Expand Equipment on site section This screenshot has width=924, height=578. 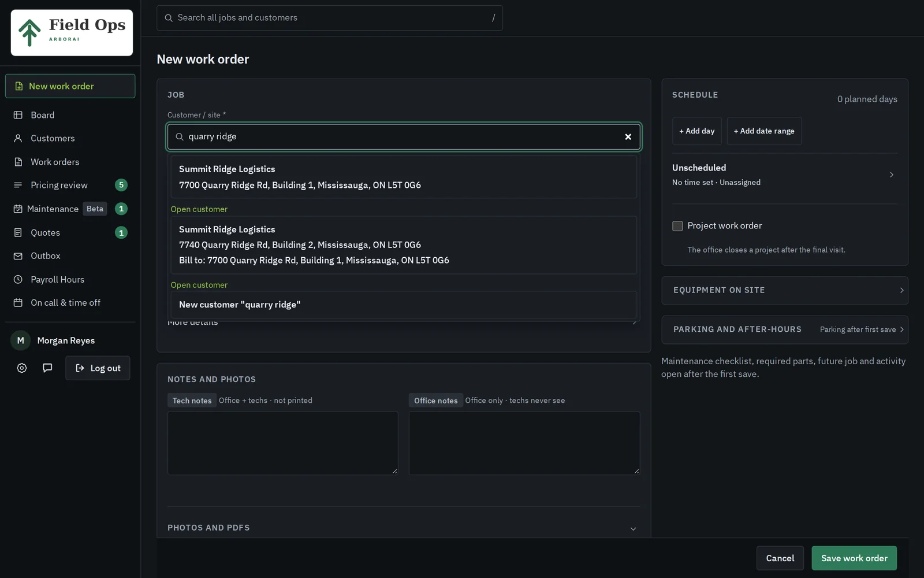click(x=785, y=290)
